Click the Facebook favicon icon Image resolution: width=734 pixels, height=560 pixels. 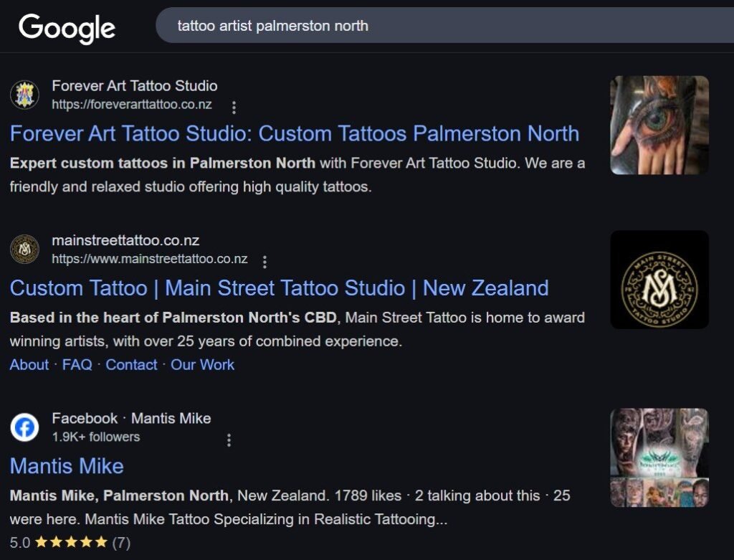[x=24, y=428]
